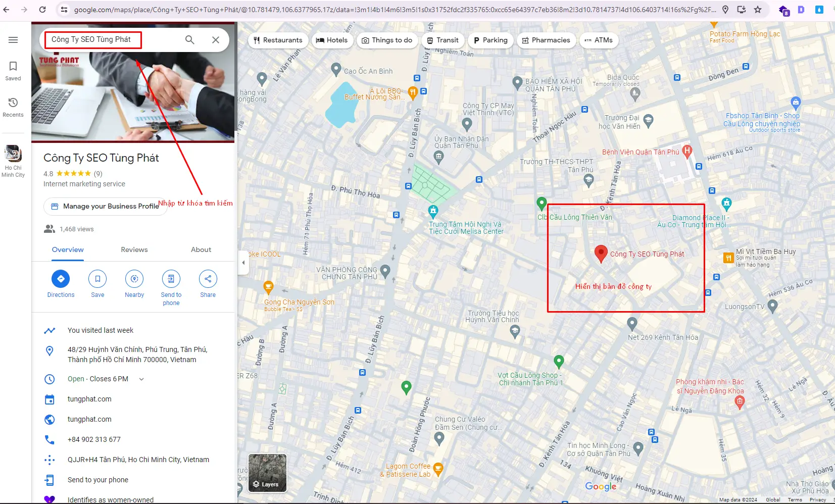Click the Trung Tâm Hội Nghị Melisa Center marker
The height and width of the screenshot is (504, 835).
pyautogui.click(x=433, y=211)
